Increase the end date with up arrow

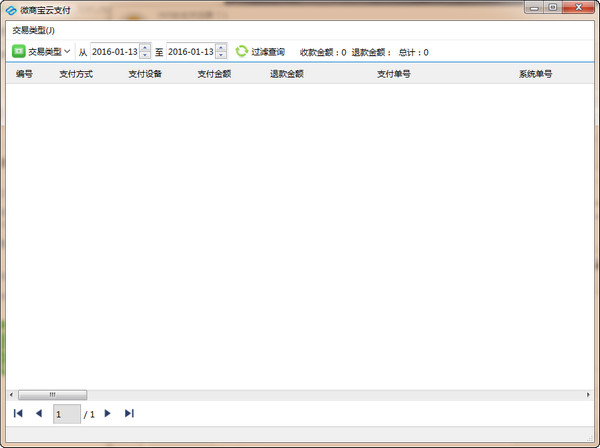pos(221,47)
